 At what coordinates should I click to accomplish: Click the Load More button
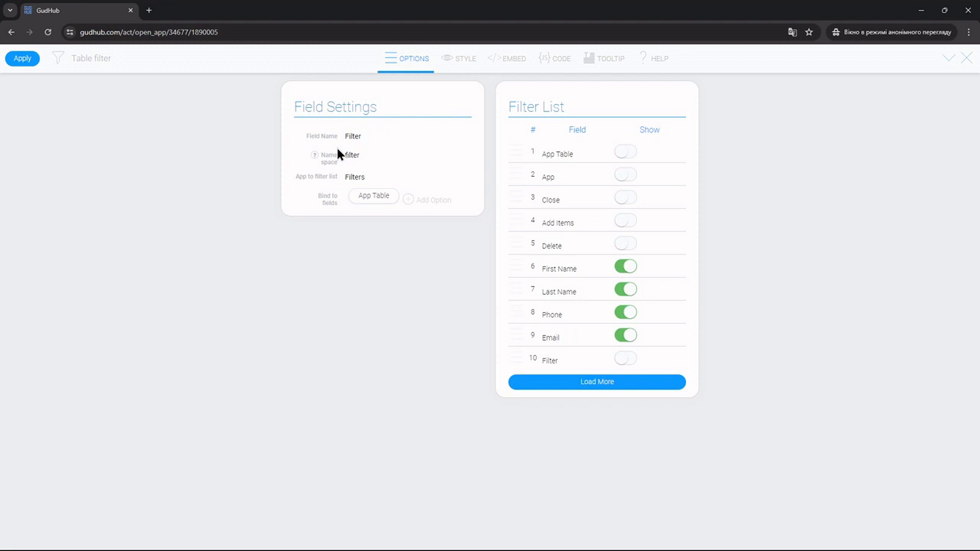[x=597, y=382]
